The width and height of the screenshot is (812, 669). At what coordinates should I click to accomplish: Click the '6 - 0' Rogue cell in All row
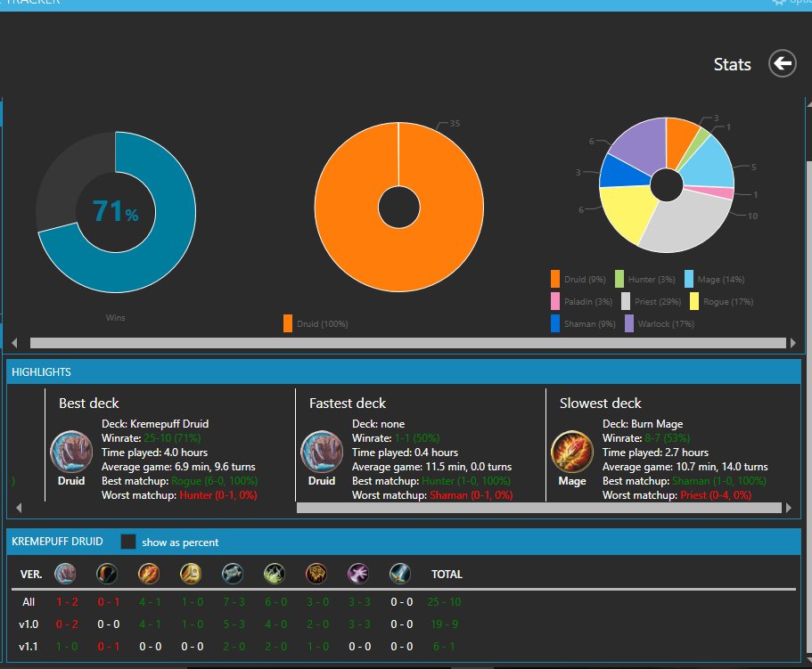click(276, 601)
